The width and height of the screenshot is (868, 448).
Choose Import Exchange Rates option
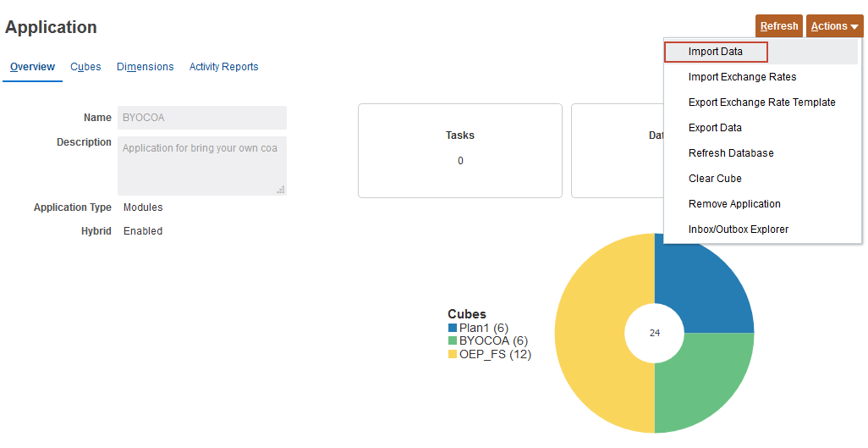point(742,77)
